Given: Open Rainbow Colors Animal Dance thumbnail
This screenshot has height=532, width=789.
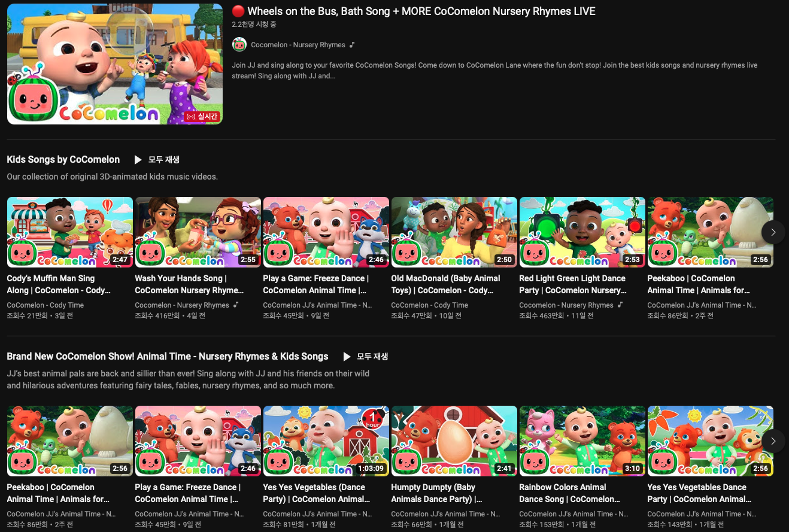Looking at the screenshot, I should click(x=582, y=441).
